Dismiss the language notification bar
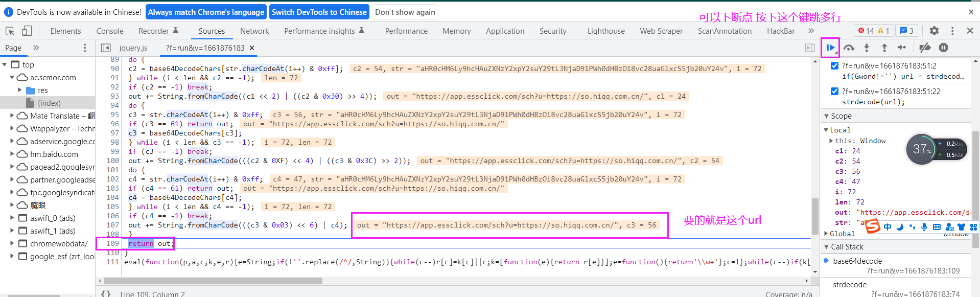This screenshot has height=297, width=980. (x=971, y=12)
